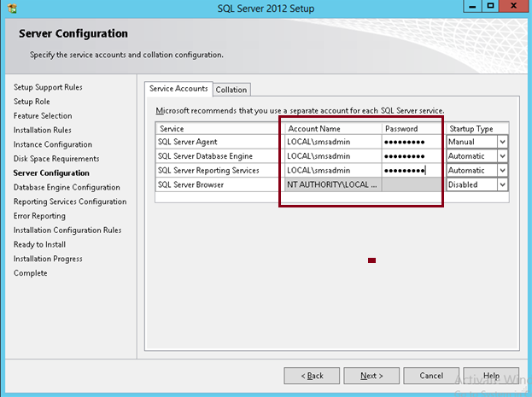Click the NT AUTHORITY\LOCAL account cell

[x=333, y=184]
